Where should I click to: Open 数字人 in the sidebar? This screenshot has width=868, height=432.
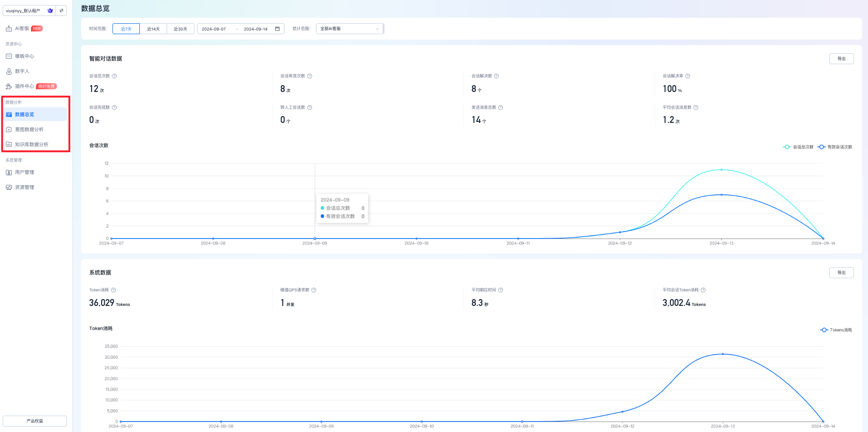(x=22, y=71)
